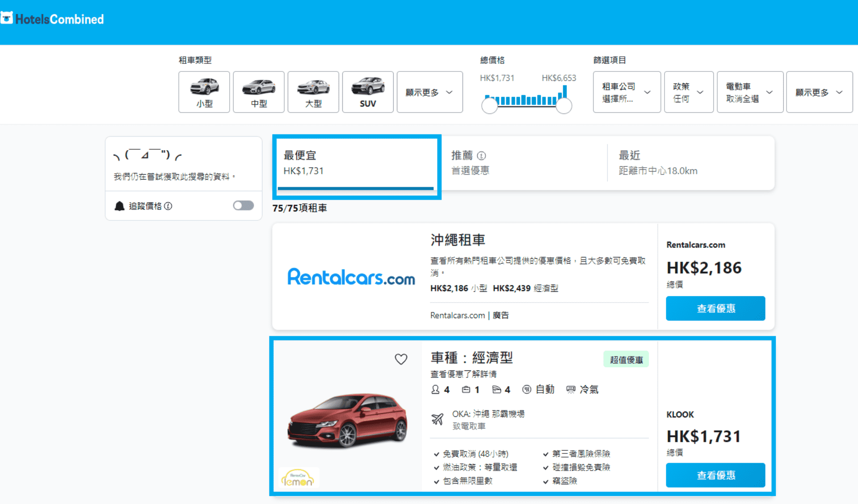Click the 車種:經濟型 listing title
858x504 pixels.
tap(471, 357)
